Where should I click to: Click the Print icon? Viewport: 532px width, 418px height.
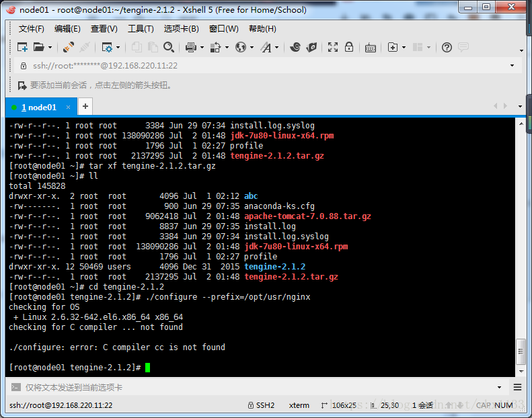[191, 47]
